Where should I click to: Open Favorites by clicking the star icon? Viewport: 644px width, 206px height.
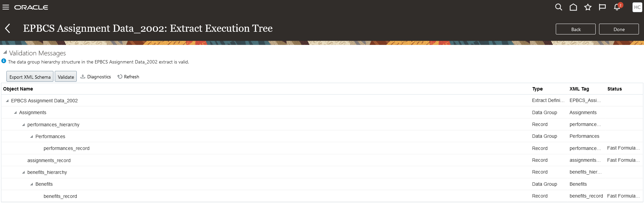click(588, 7)
